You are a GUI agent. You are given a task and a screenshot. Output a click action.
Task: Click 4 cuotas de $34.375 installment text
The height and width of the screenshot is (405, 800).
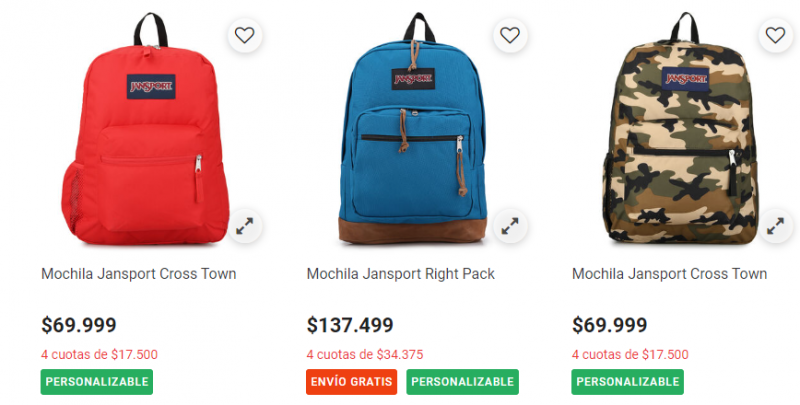click(x=365, y=355)
